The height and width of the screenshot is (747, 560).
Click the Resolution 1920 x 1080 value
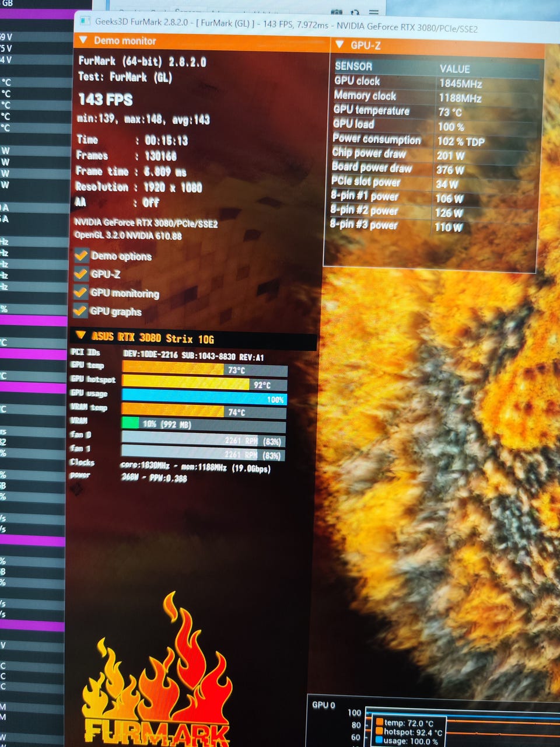click(173, 187)
